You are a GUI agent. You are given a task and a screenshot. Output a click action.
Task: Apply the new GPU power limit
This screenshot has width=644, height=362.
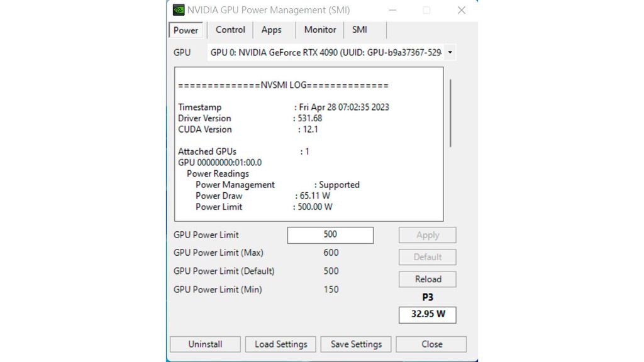(427, 234)
